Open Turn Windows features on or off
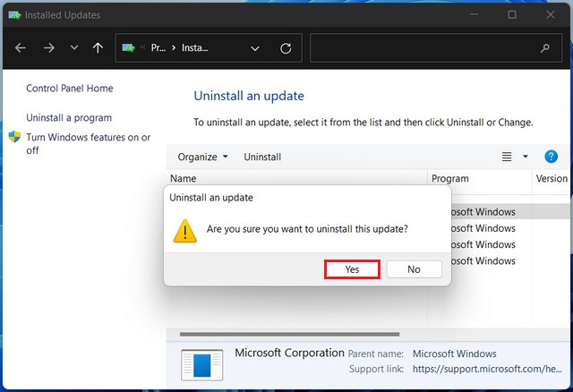The image size is (573, 392). click(x=89, y=143)
